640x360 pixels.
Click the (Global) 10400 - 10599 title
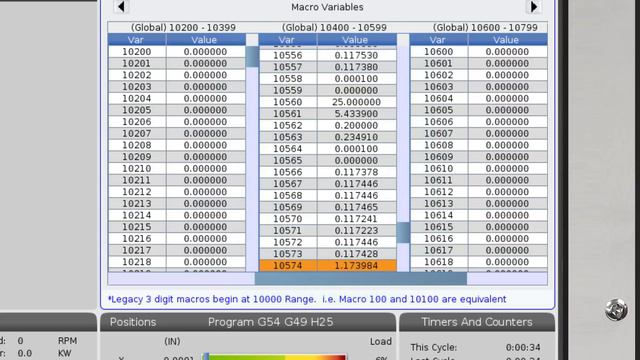tap(334, 28)
